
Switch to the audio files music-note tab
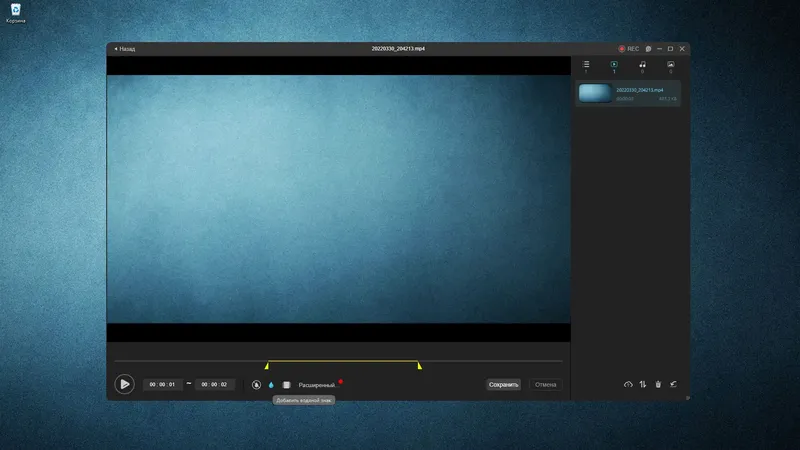(642, 66)
